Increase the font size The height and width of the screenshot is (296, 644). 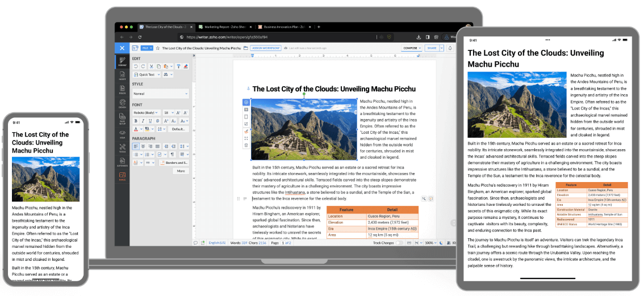[x=178, y=113]
